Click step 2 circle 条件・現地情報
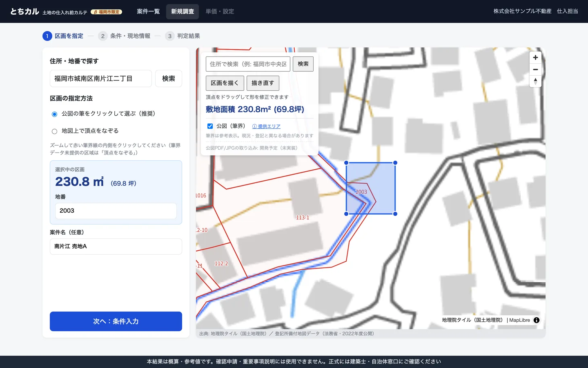Viewport: 588px width, 368px height. pyautogui.click(x=103, y=36)
